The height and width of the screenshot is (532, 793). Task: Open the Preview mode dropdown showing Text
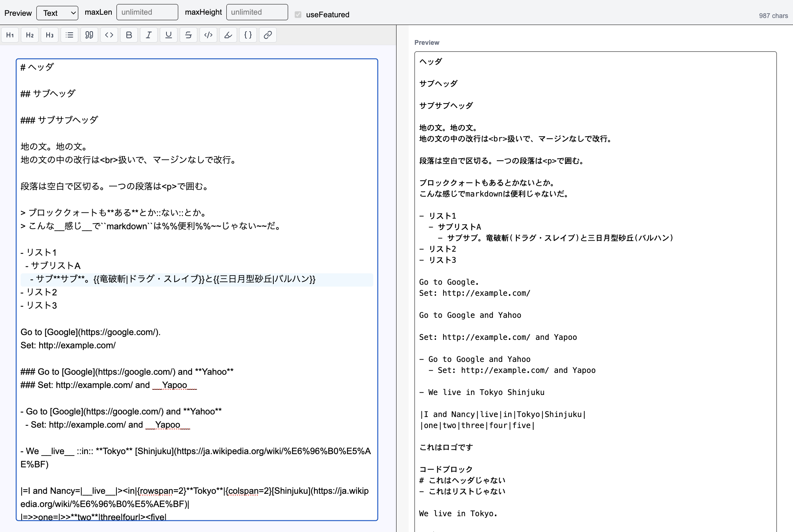[x=57, y=13]
